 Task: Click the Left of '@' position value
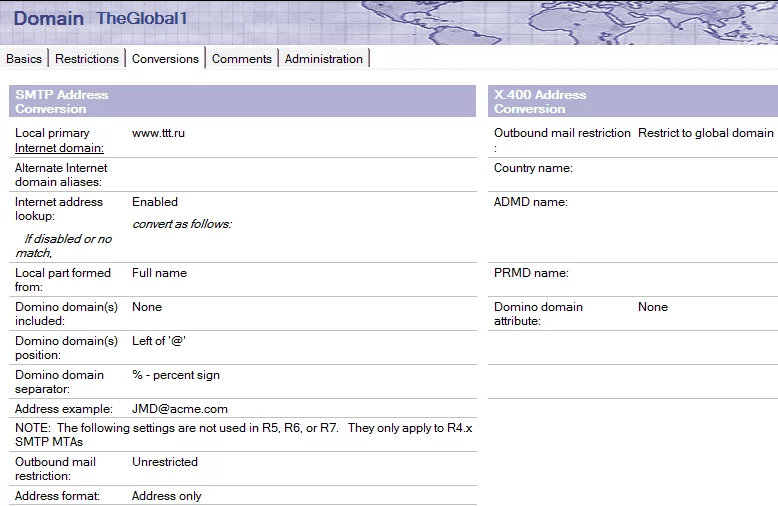[x=159, y=341]
